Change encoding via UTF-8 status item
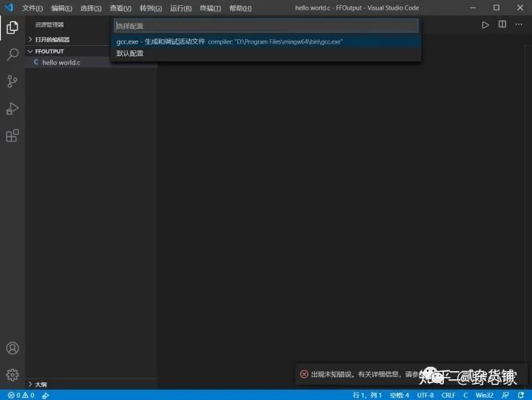Screen dimensions: 532x400 [425, 396]
